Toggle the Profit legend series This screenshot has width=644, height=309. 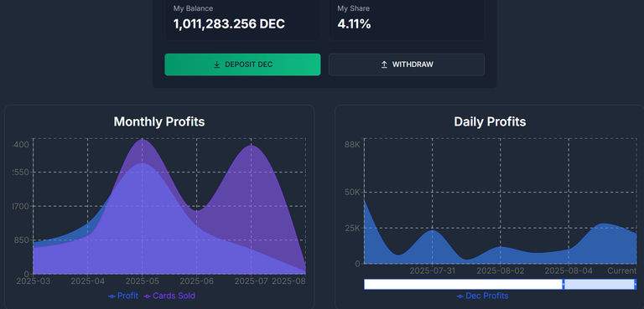pos(123,296)
